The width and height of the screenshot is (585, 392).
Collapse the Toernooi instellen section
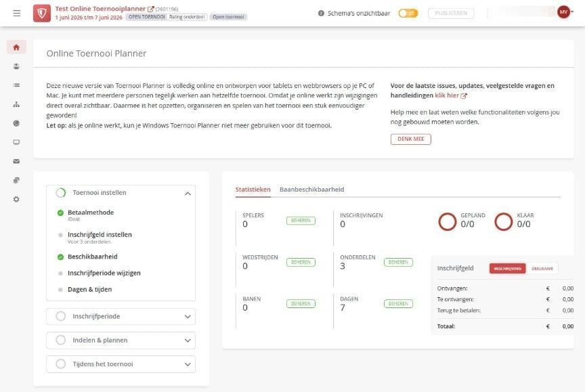[188, 193]
